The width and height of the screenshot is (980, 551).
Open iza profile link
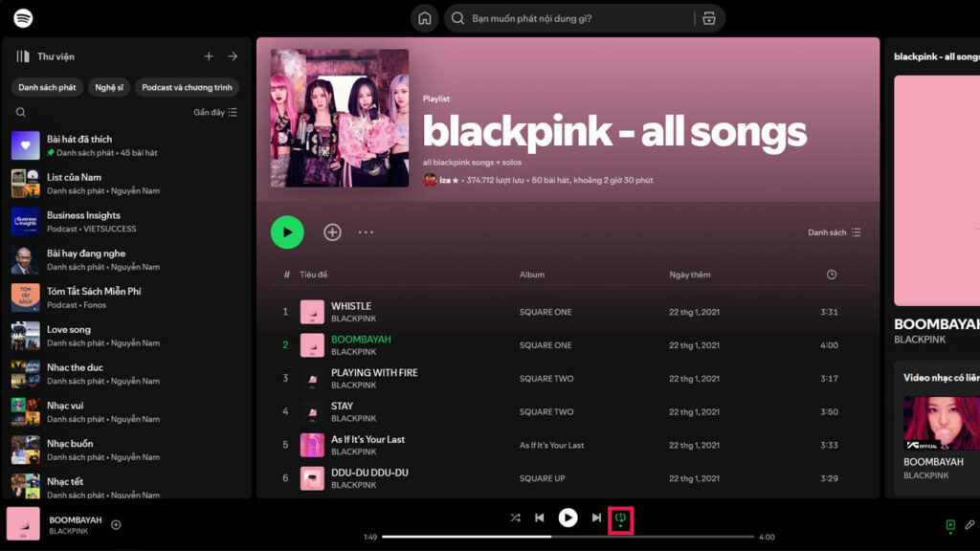(449, 180)
